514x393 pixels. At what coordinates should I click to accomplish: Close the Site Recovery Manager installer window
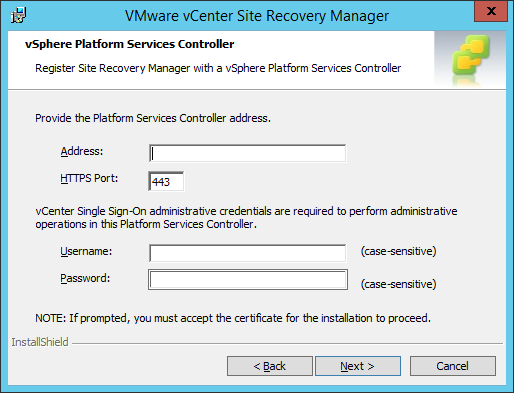click(491, 11)
